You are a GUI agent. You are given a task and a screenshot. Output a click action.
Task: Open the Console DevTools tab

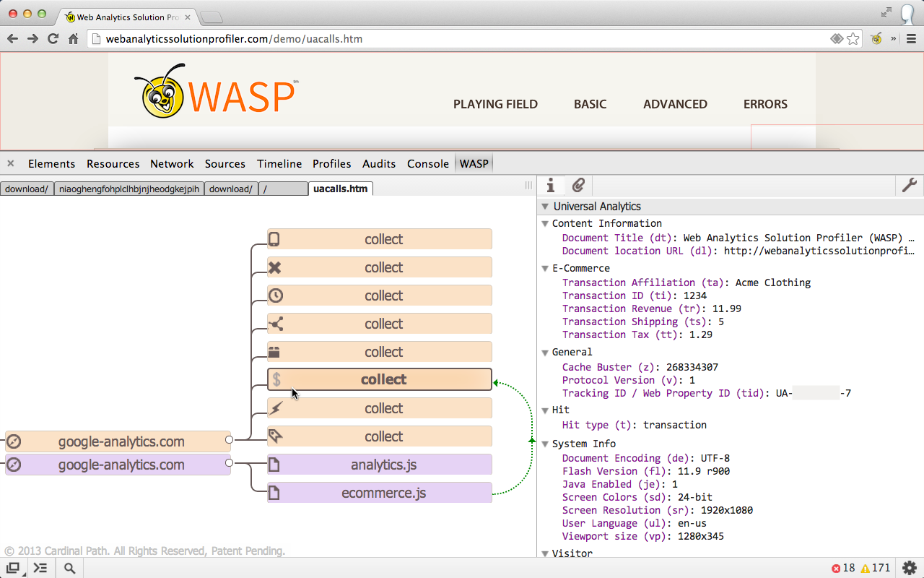427,164
